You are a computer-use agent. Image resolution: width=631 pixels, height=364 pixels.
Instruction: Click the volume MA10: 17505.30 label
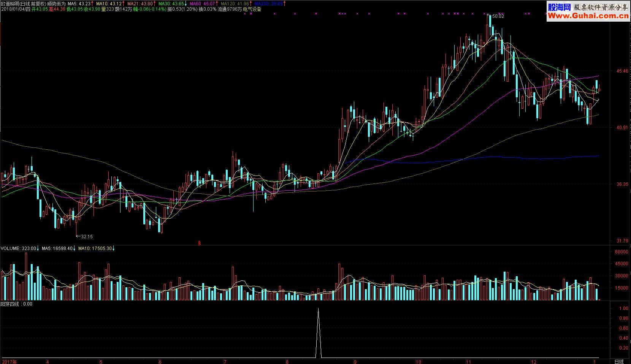tap(95, 248)
